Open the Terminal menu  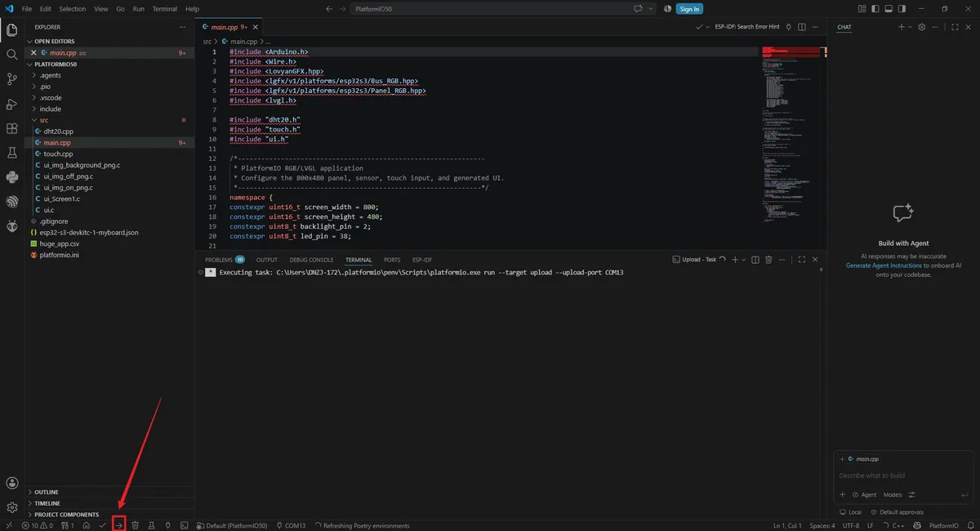164,9
